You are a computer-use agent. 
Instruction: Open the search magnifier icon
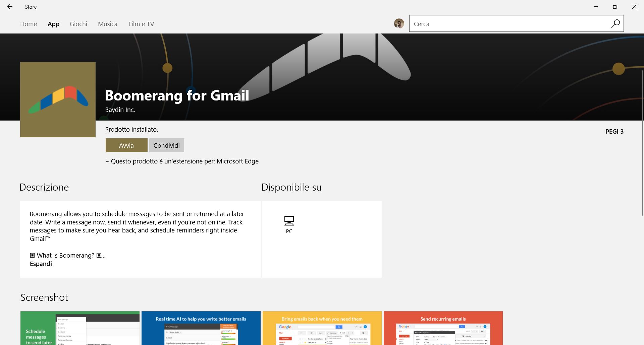pos(615,23)
